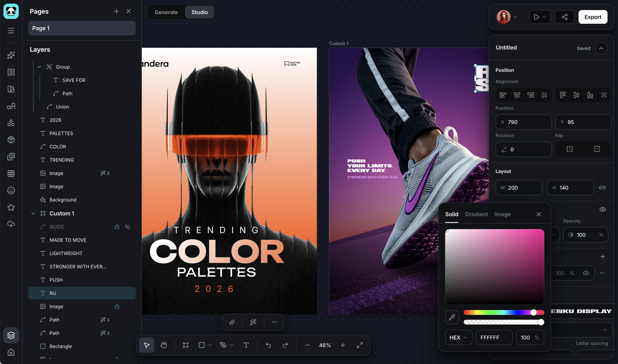Flip the selection horizontally
The image size is (618, 364).
570,149
